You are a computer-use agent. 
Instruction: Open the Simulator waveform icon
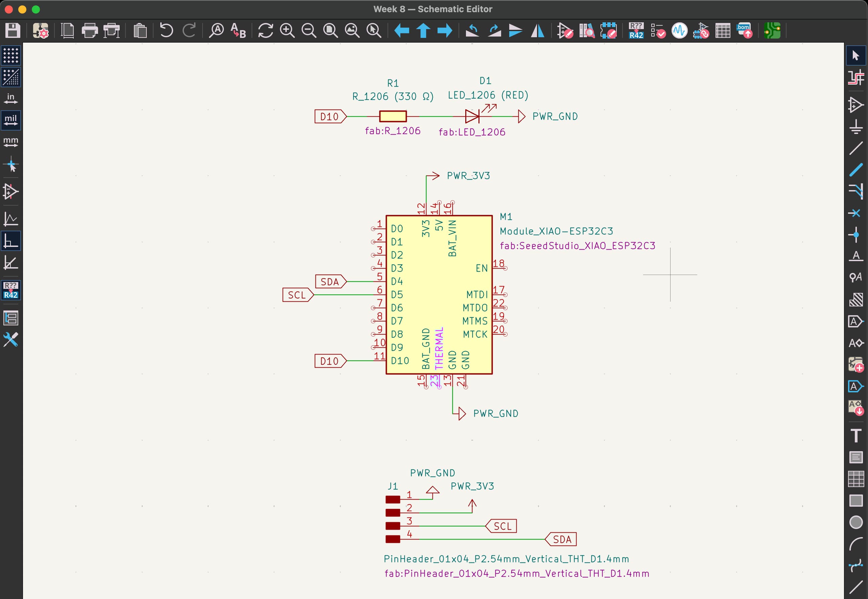point(679,30)
